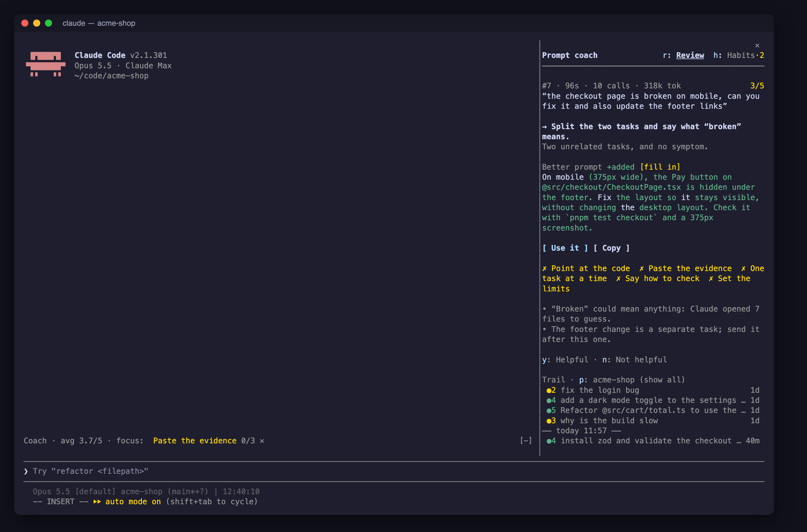Click the Use it button

(565, 248)
